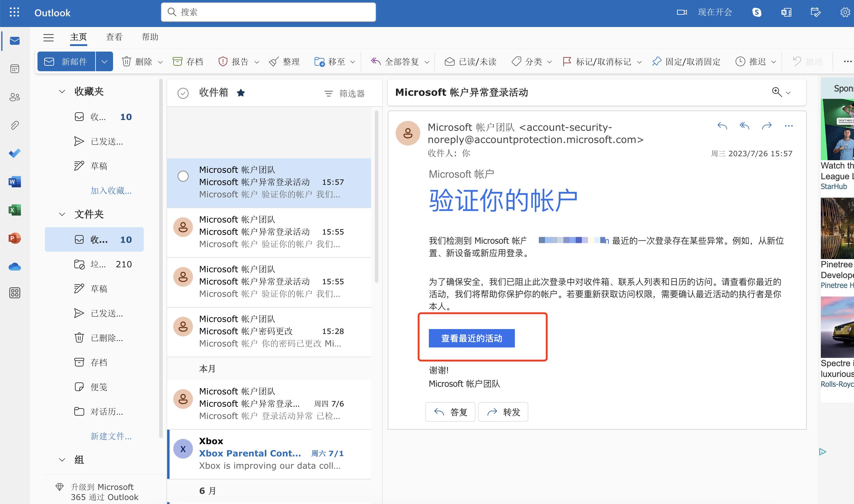Click the forward arrow icon in message header
Image resolution: width=854 pixels, height=504 pixels.
[x=767, y=126]
